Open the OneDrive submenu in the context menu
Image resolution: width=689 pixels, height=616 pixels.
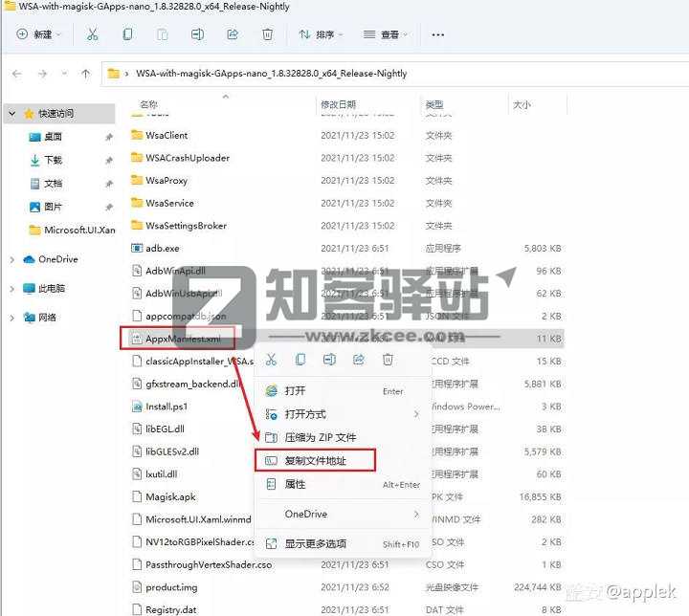click(341, 514)
